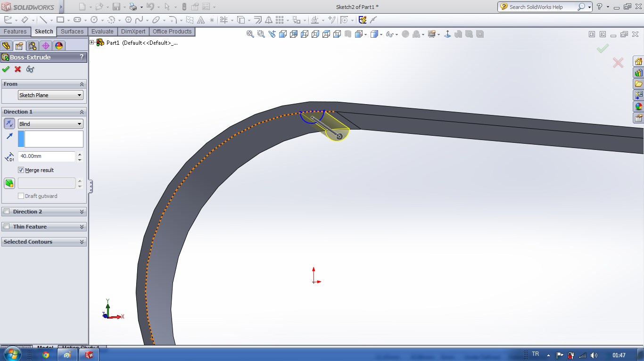This screenshot has width=644, height=361.
Task: Click the Detailed Preview glasses icon
Action: 30,69
